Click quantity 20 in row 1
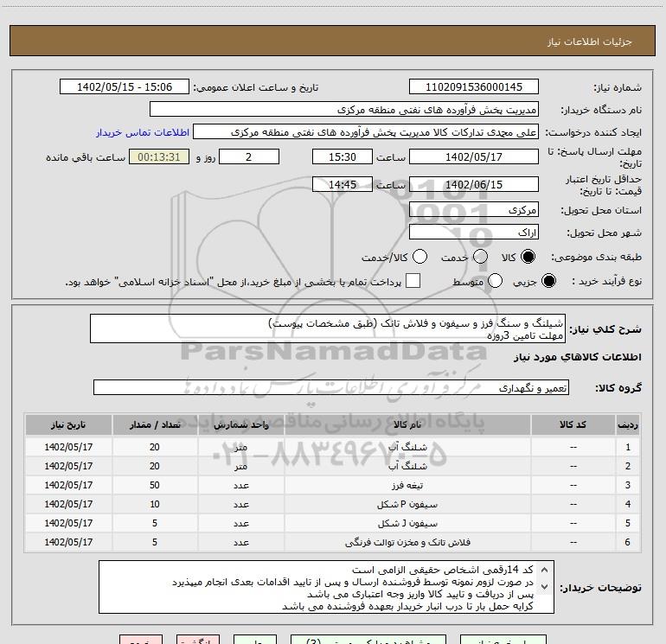666x644 pixels. (155, 447)
